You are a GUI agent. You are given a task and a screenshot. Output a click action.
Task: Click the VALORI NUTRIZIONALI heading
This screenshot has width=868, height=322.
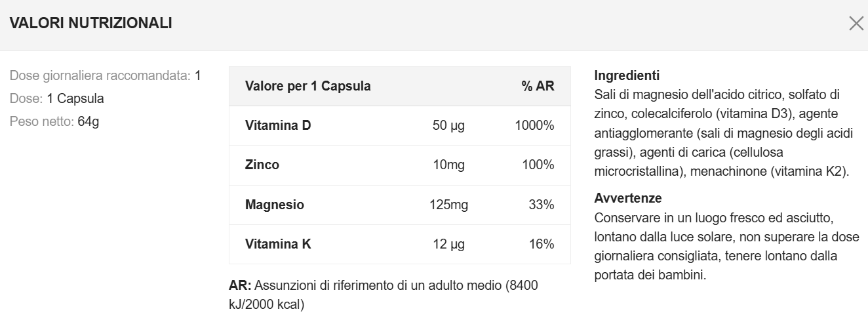point(91,24)
